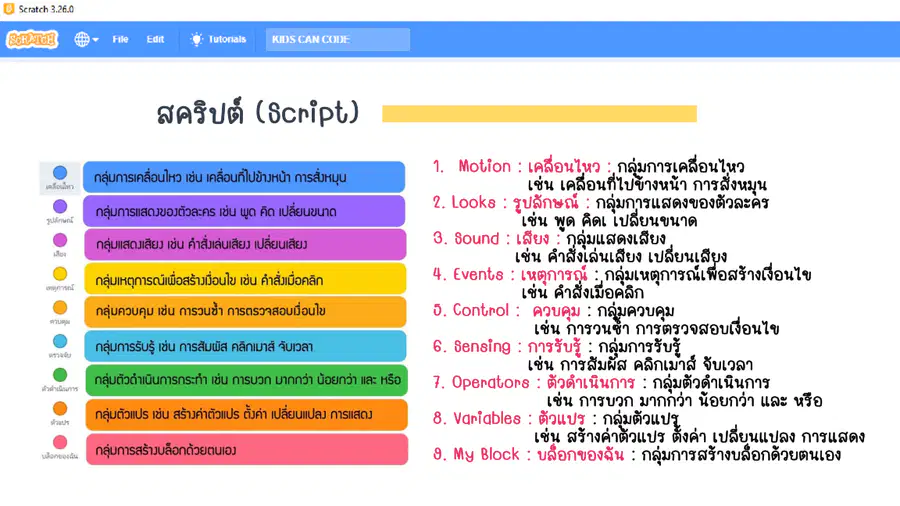Select the blue Motion category circle

coord(60,173)
